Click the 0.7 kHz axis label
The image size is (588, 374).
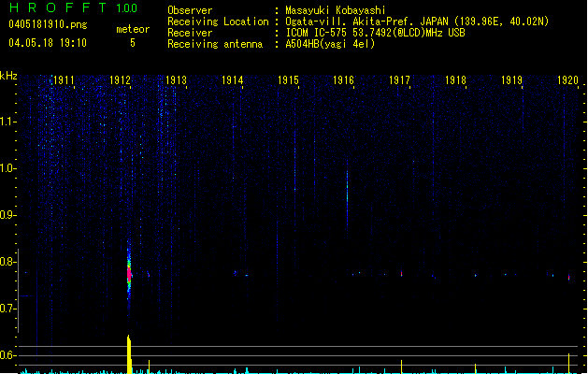coord(7,309)
